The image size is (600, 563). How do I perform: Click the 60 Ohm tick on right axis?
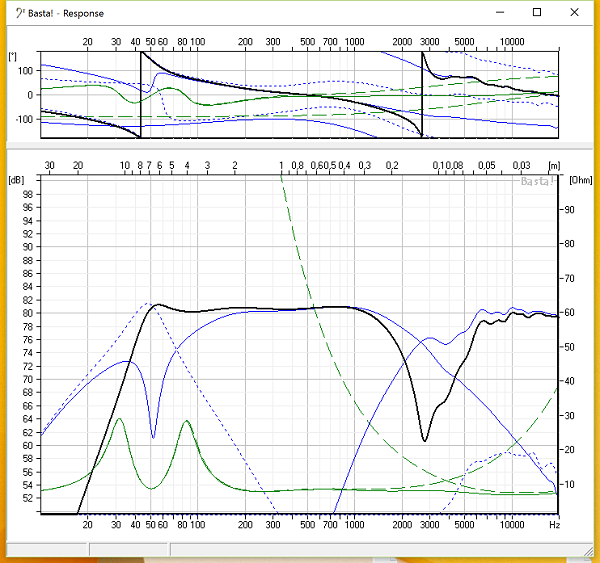(571, 313)
